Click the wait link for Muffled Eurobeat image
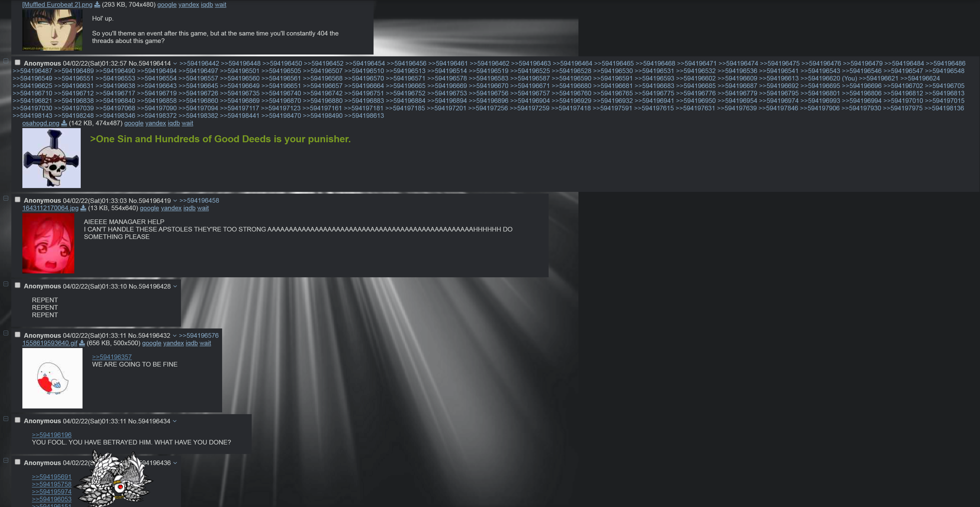The image size is (980, 507). [221, 5]
